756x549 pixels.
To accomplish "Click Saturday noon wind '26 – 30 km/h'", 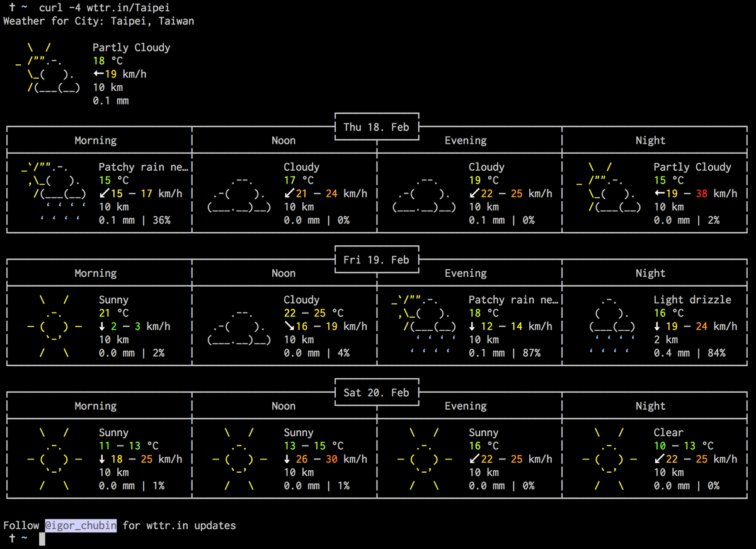I will (x=326, y=459).
